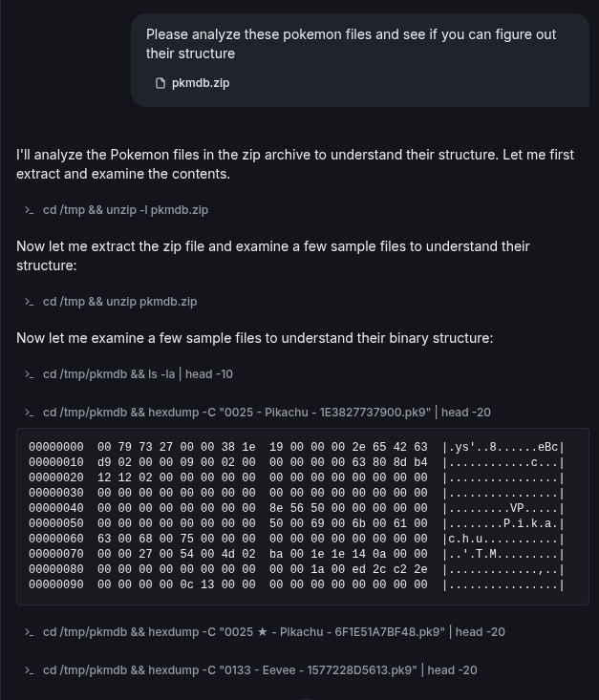
Task: Click terminal icon beside 'unzip pkmdb.zip' command
Action: pyautogui.click(x=30, y=302)
